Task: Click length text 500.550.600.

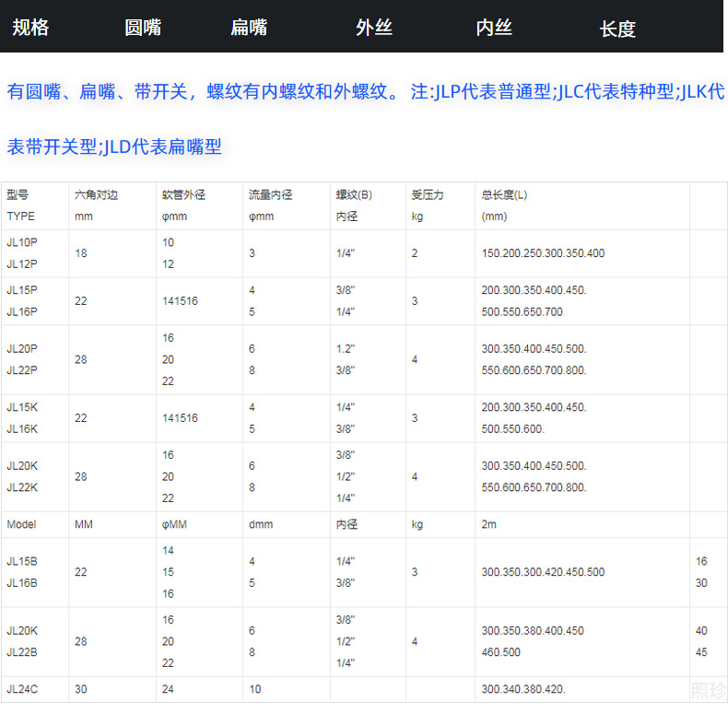Action: [x=512, y=429]
